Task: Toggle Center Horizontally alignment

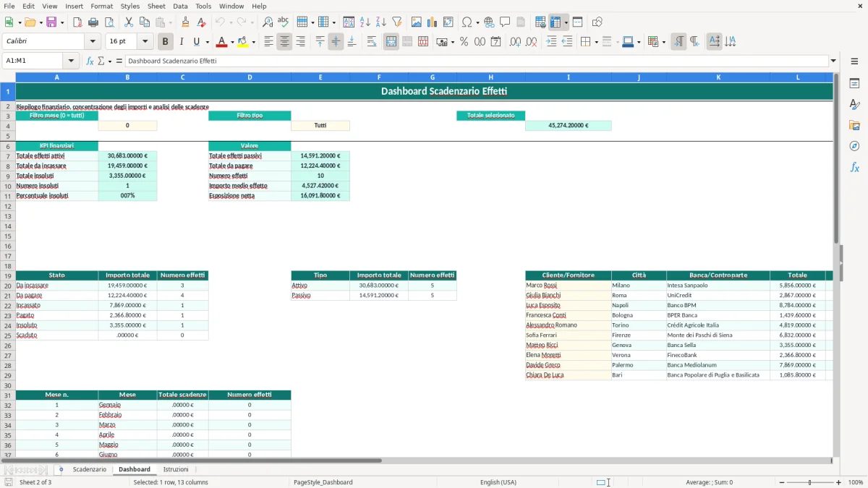Action: 284,42
